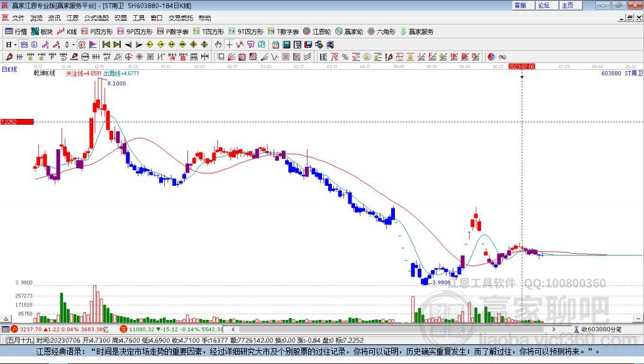Viewport: 644px width, 364px height.
Task: Open the T四方形 tool
Action: [209, 31]
